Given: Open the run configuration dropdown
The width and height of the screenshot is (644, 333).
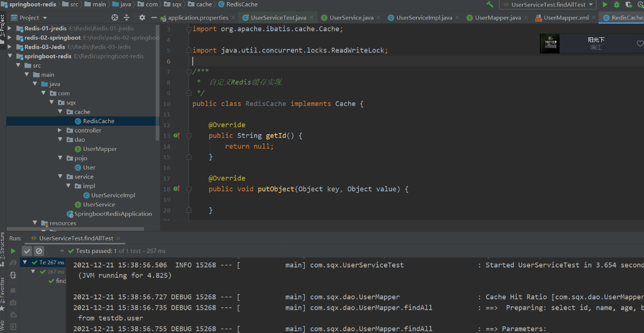Looking at the screenshot, I should click(x=548, y=4).
